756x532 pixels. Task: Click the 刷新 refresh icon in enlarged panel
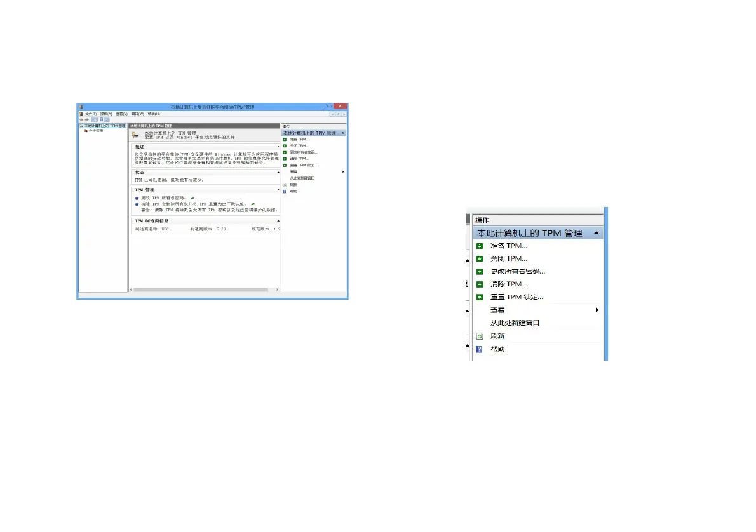tap(480, 336)
